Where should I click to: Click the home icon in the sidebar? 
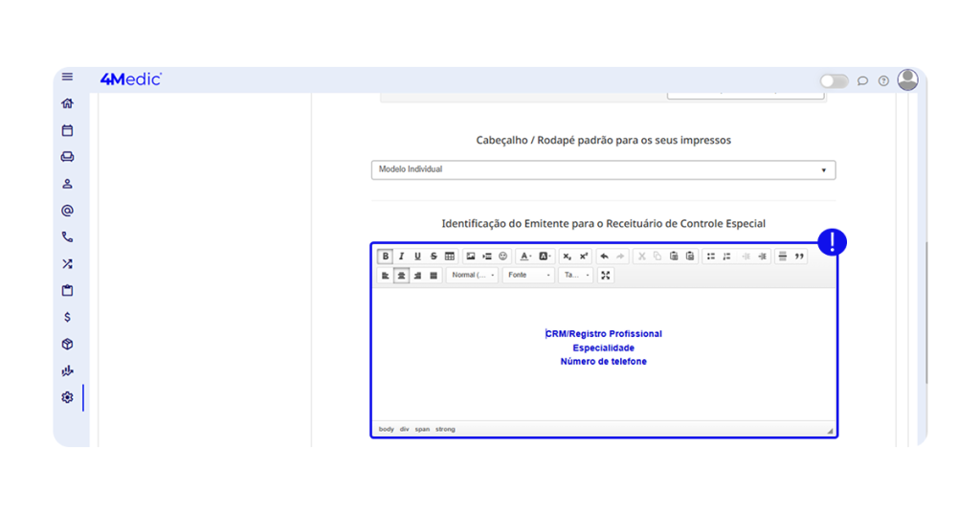pos(67,103)
